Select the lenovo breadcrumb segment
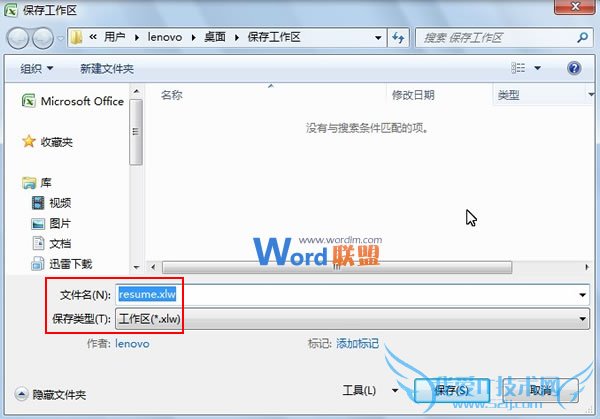The image size is (600, 419). [x=165, y=37]
